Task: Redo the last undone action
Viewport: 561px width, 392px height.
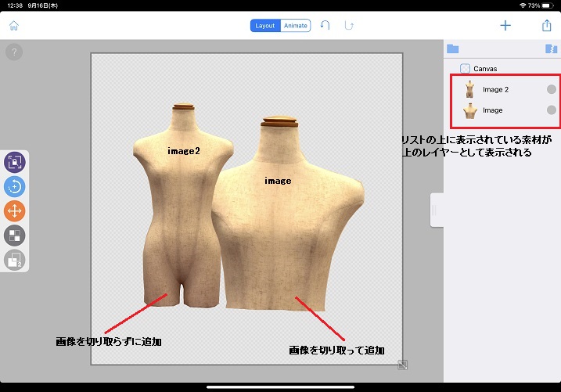Action: coord(349,26)
